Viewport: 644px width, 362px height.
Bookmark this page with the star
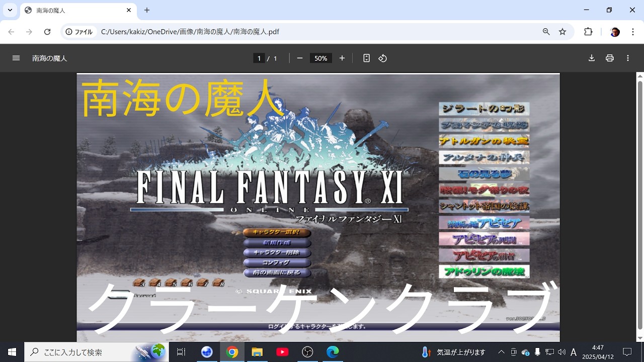[562, 32]
